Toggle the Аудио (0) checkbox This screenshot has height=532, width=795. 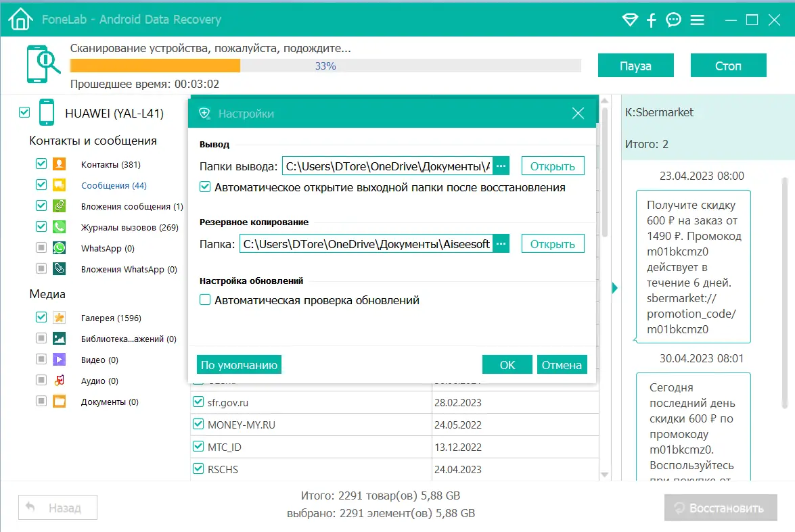point(41,380)
